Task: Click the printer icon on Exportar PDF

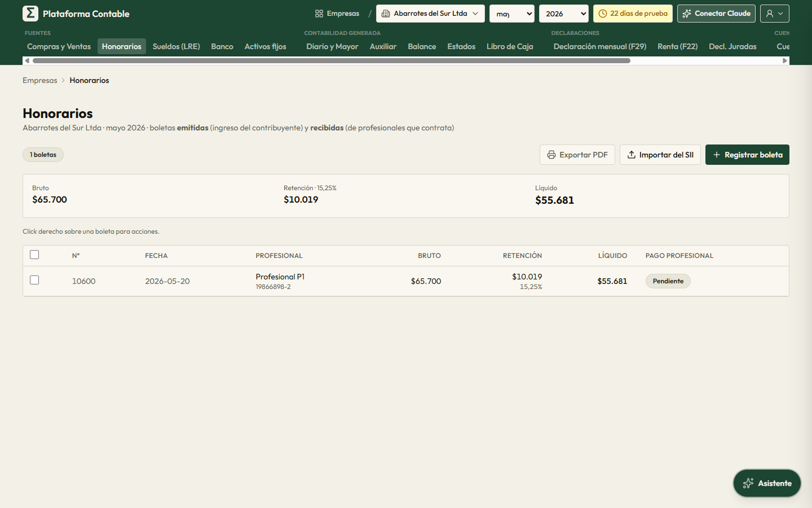Action: pyautogui.click(x=551, y=155)
